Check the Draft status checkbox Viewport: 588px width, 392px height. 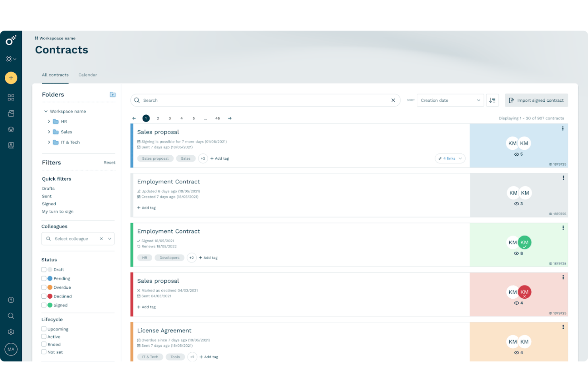click(x=44, y=269)
